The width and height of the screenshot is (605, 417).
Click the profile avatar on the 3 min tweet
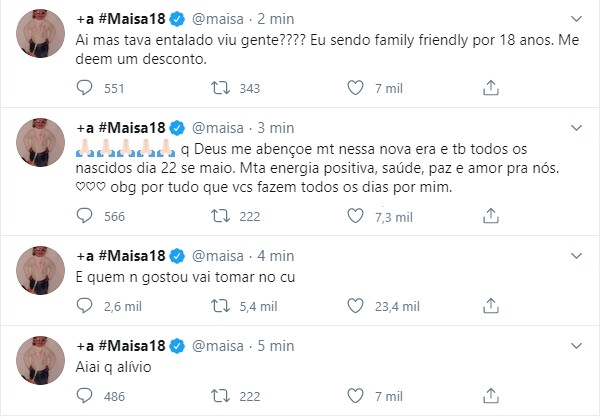43,147
